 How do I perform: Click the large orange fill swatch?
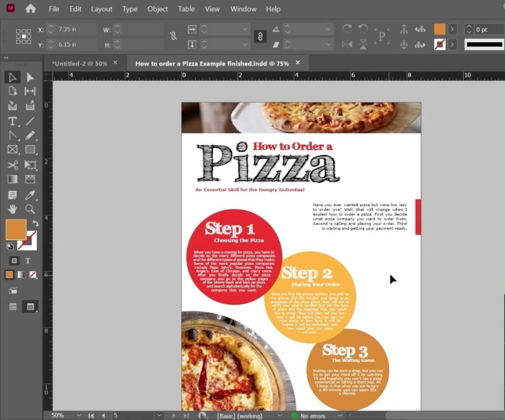(16, 229)
